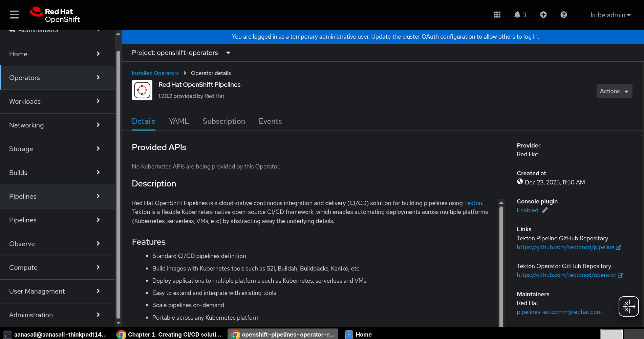View the Events tab
The height and width of the screenshot is (339, 644).
coord(270,121)
